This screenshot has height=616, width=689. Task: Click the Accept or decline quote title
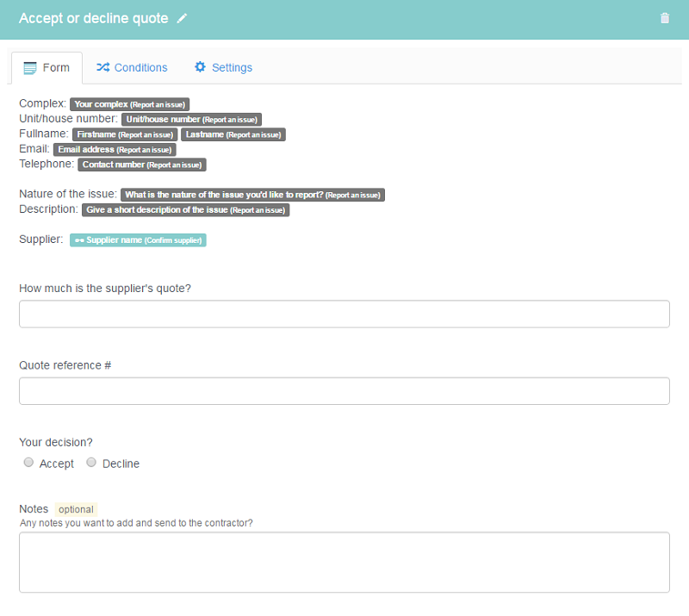click(94, 18)
